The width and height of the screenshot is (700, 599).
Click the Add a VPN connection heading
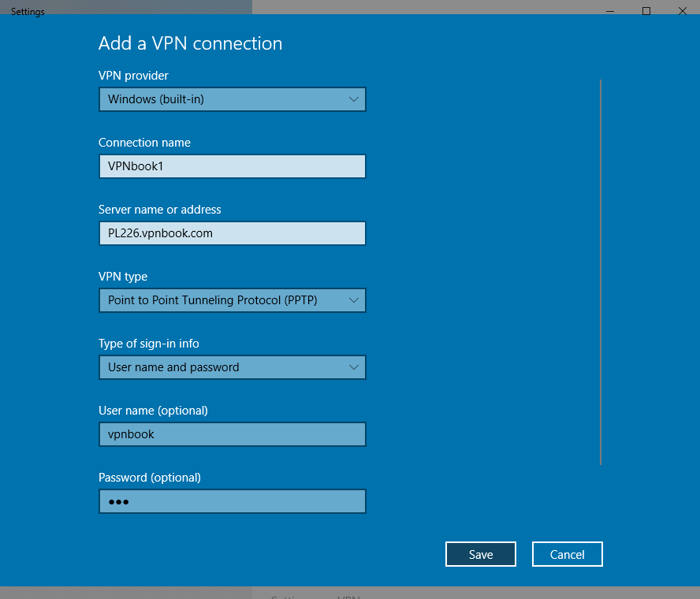(190, 43)
